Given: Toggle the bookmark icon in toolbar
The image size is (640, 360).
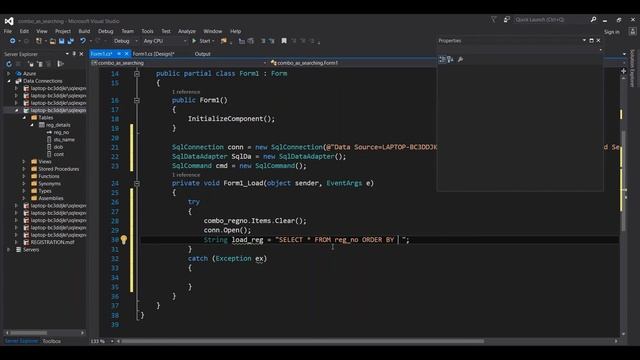Looking at the screenshot, I should (x=284, y=41).
